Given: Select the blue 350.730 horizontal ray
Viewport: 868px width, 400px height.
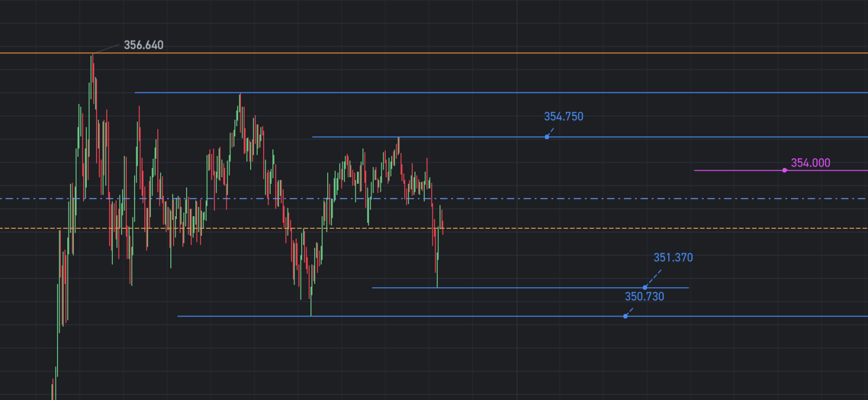Looking at the screenshot, I should click(522, 316).
